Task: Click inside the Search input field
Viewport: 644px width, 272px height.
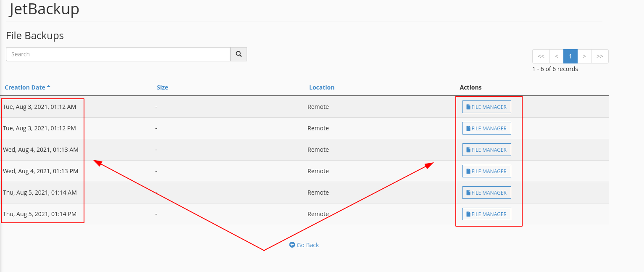Action: pyautogui.click(x=118, y=54)
